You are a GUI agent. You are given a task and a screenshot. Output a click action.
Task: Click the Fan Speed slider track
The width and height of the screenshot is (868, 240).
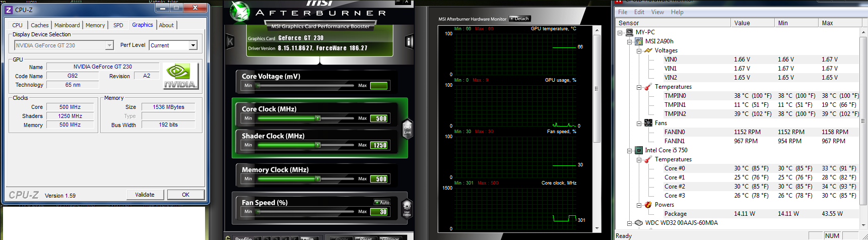305,212
